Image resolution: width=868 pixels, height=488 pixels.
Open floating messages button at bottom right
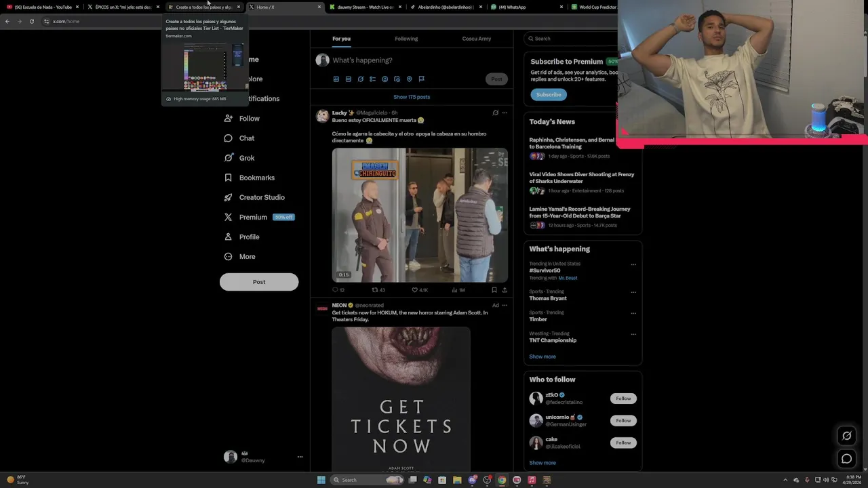(846, 459)
